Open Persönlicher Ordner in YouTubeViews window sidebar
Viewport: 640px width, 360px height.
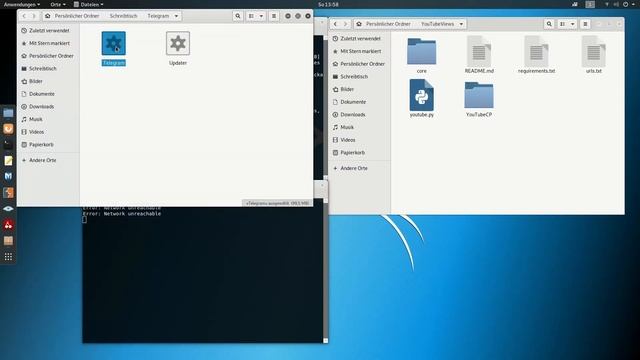[360, 64]
